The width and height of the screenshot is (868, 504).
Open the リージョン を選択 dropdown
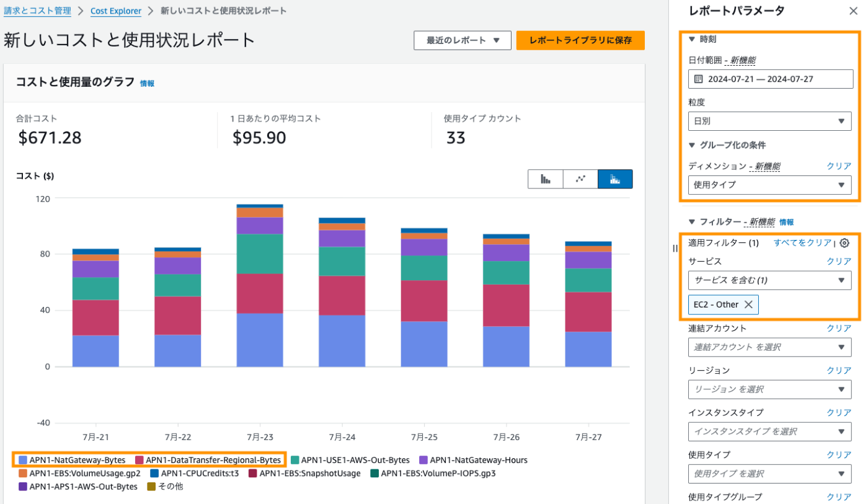[769, 389]
